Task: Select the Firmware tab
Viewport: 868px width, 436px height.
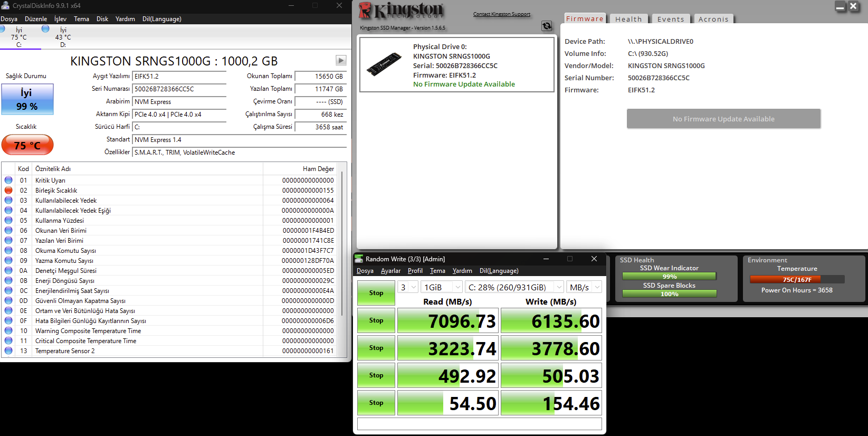Action: point(585,18)
